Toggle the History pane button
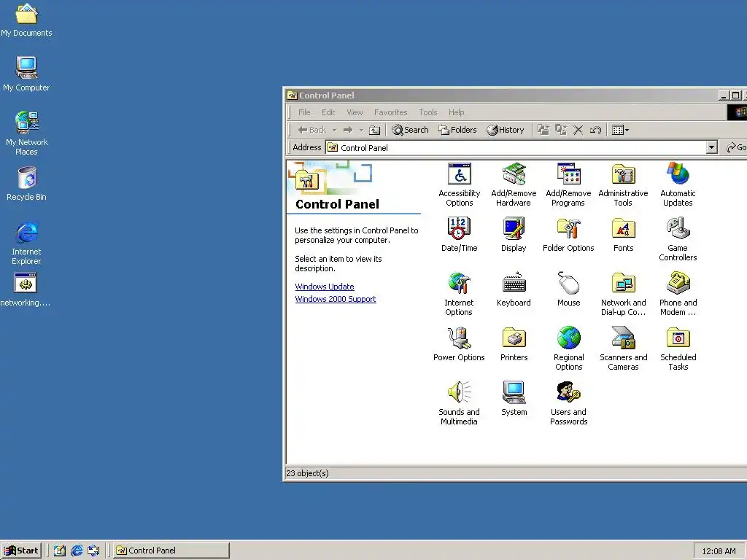 click(506, 130)
